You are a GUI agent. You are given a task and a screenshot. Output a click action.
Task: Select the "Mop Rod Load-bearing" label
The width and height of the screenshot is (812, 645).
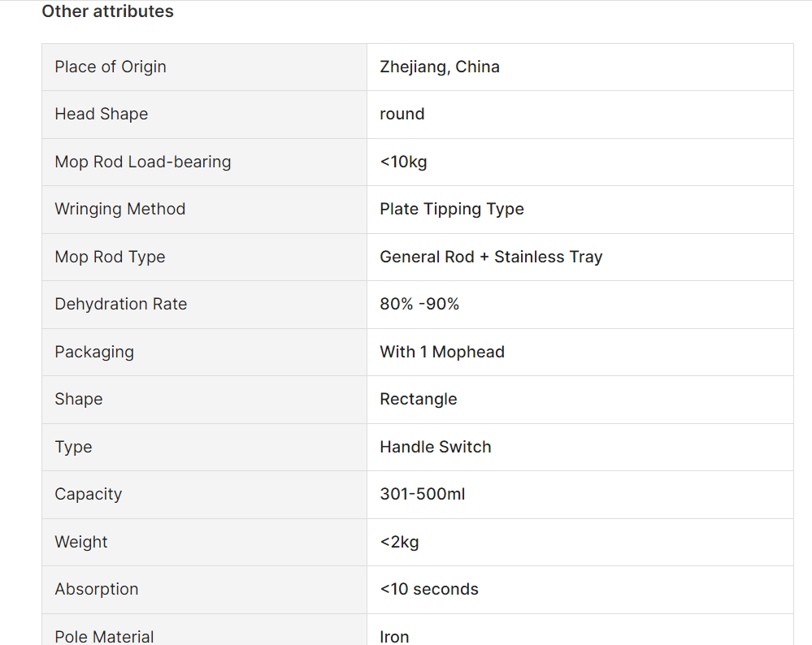pyautogui.click(x=143, y=162)
